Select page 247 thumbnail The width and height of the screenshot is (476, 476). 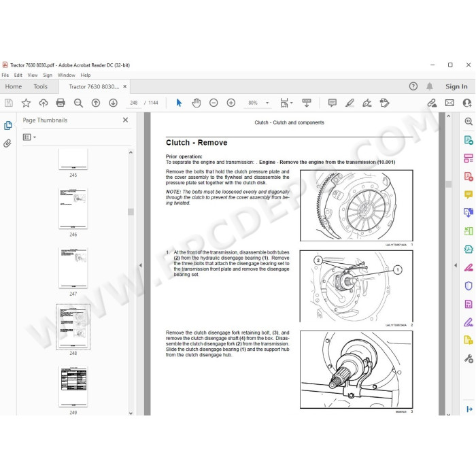(x=73, y=268)
